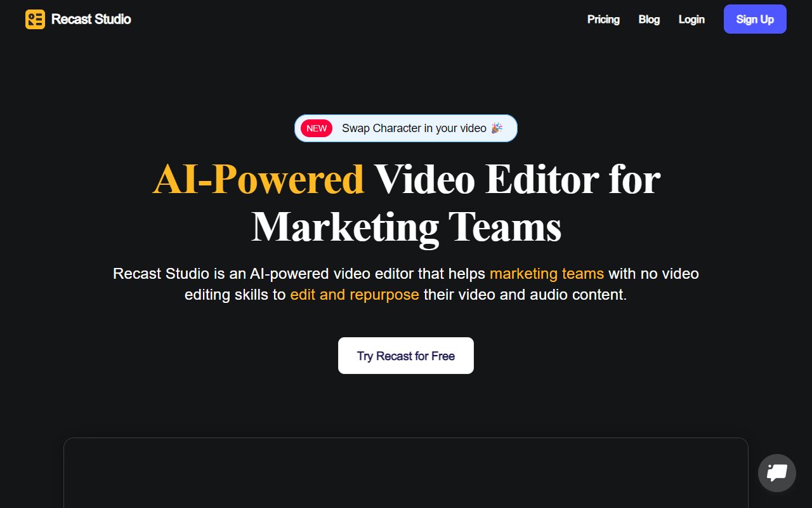Viewport: 812px width, 508px height.
Task: Click the Recast logo mark before the wordmark
Action: pos(35,19)
